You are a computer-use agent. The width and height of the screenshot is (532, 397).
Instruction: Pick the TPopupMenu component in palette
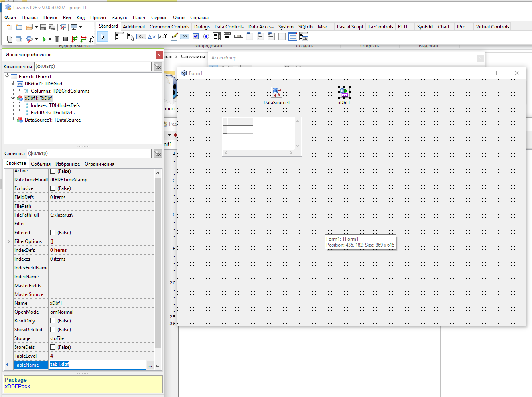pos(130,36)
